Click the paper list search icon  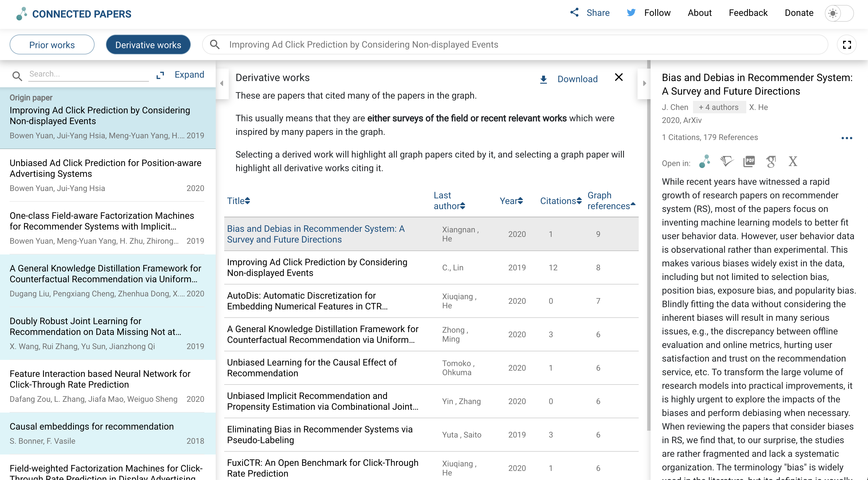pos(17,76)
